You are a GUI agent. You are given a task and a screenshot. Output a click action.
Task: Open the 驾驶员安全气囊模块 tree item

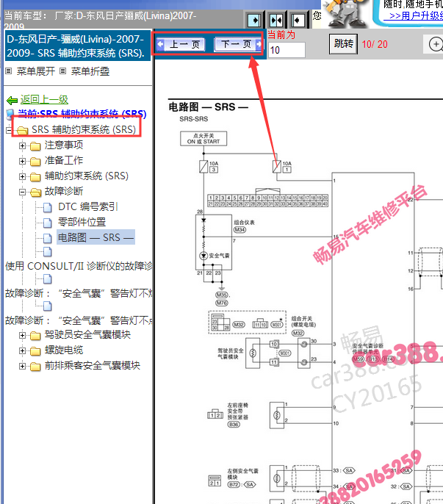click(x=87, y=334)
